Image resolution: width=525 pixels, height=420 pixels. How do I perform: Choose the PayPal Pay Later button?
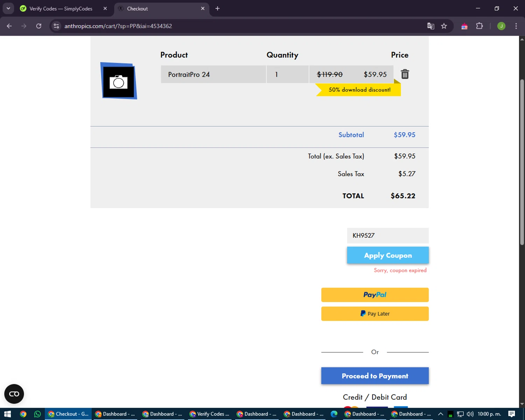tap(375, 314)
